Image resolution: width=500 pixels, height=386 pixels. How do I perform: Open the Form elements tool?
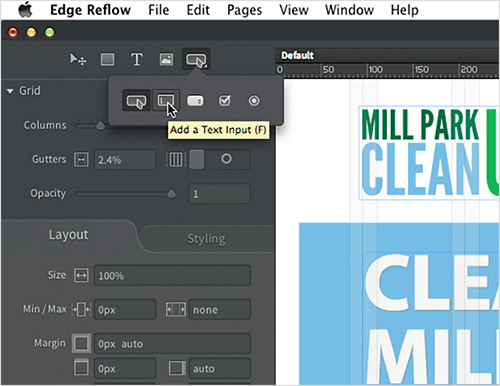196,60
